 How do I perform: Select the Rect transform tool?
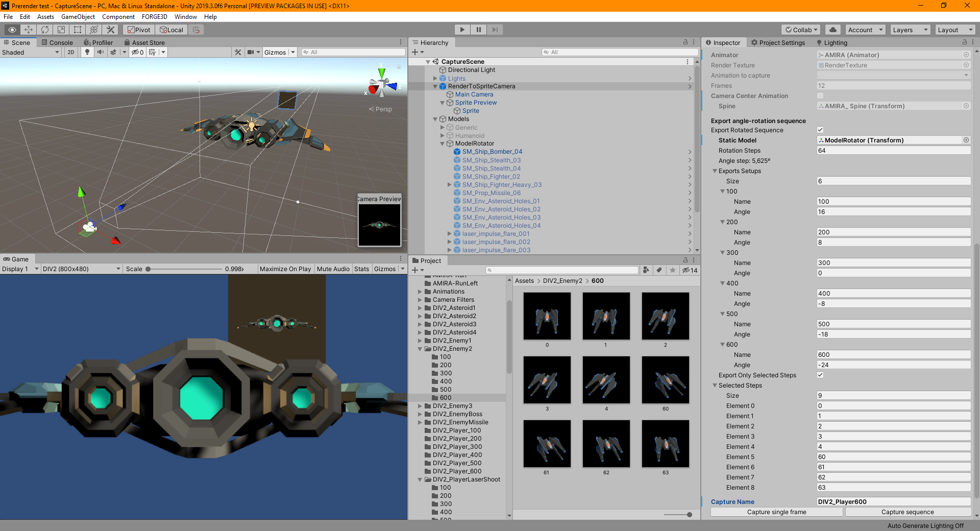78,30
